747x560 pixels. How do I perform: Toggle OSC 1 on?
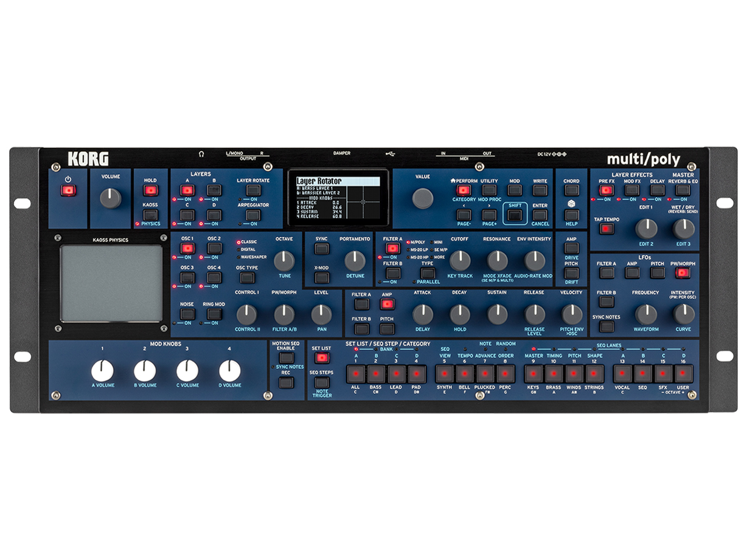[x=187, y=248]
